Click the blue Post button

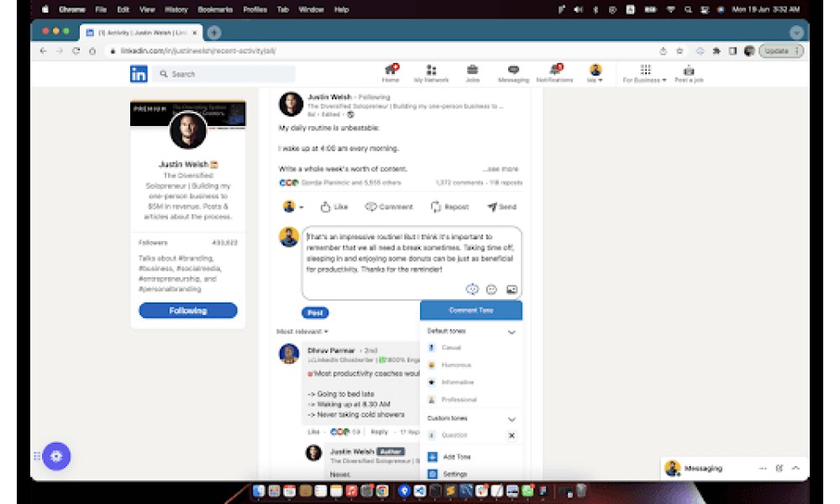pos(315,312)
